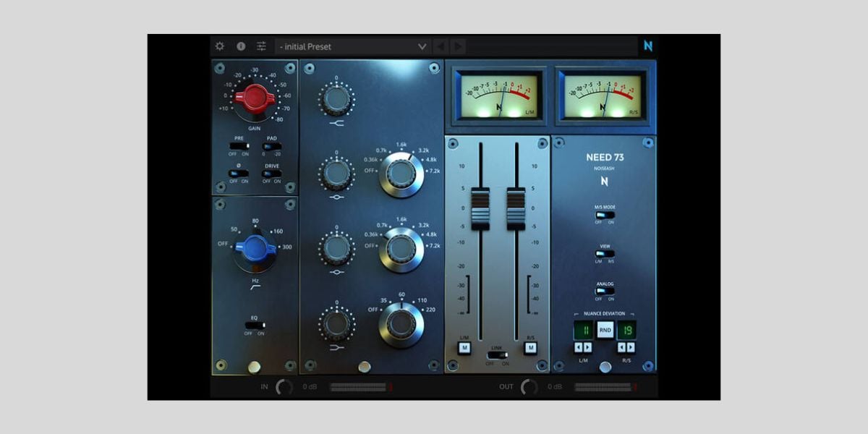
Task: Toggle the VIEW L/M R/S switch
Action: 605,254
